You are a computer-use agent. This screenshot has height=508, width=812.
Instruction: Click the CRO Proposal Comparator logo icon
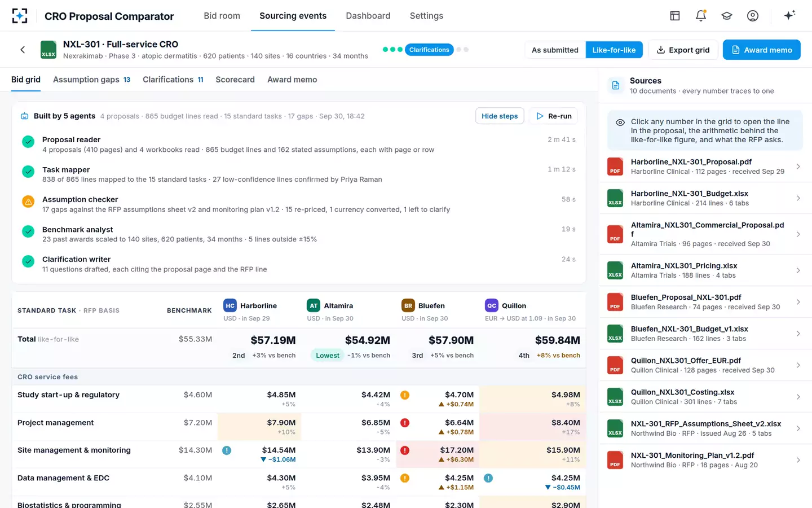(20, 16)
